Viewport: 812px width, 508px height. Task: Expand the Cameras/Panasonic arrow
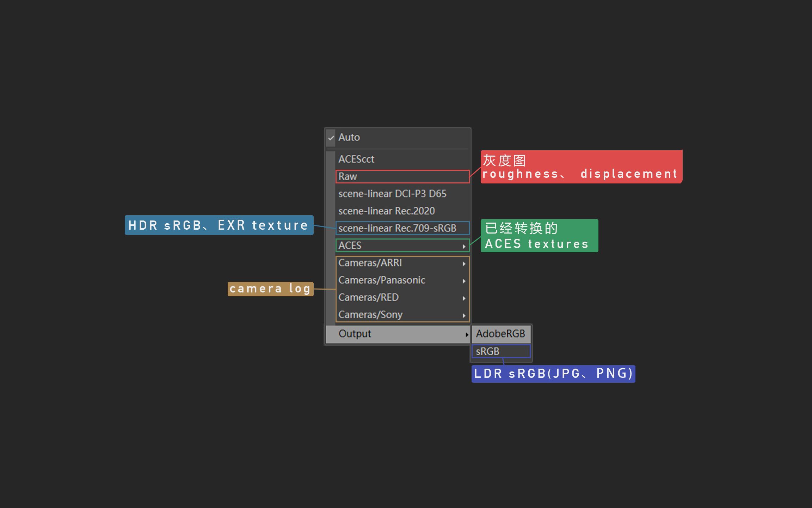[464, 281]
